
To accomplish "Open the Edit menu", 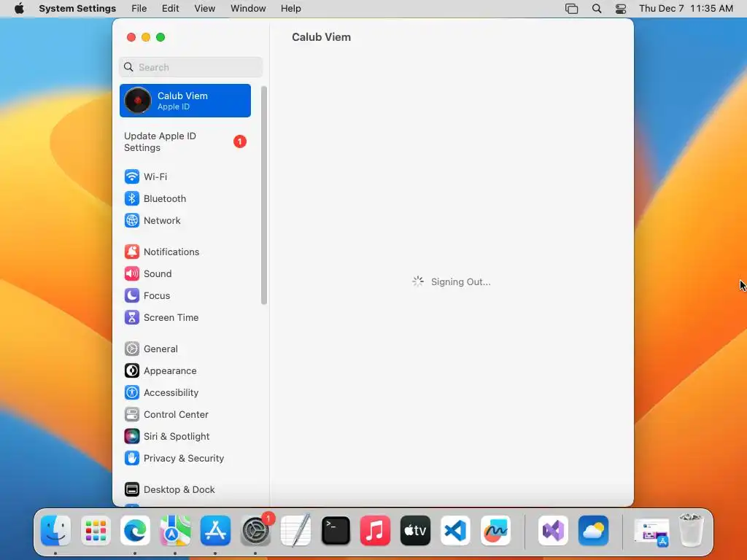I will click(170, 9).
